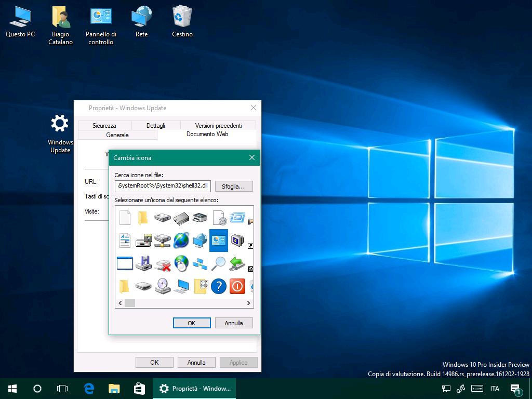
Task: Select the Rete desktop icon
Action: pos(141,21)
